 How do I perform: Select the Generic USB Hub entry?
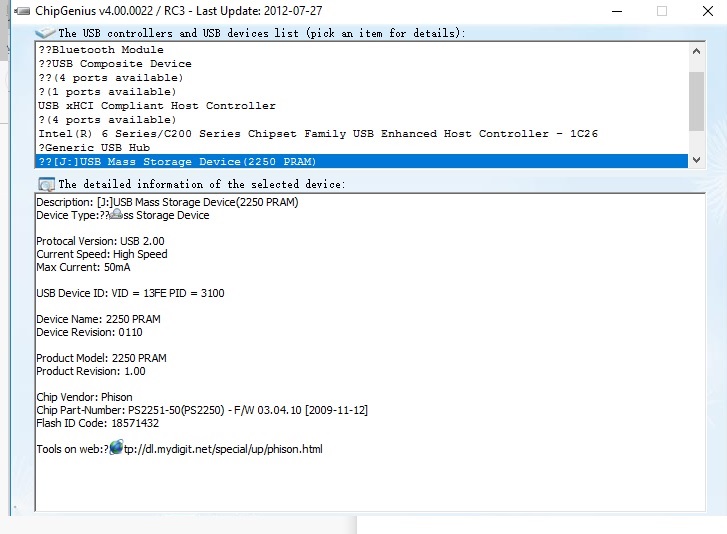click(x=362, y=147)
